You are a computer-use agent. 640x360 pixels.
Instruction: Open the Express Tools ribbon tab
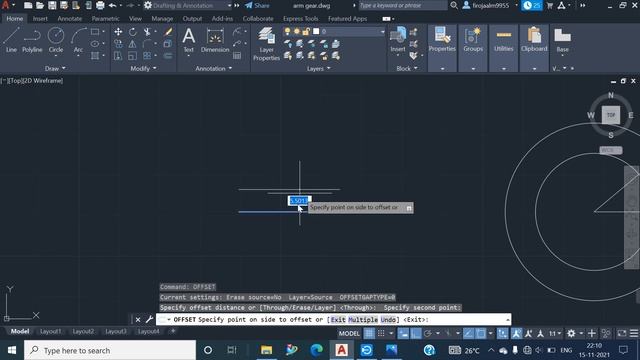(300, 19)
